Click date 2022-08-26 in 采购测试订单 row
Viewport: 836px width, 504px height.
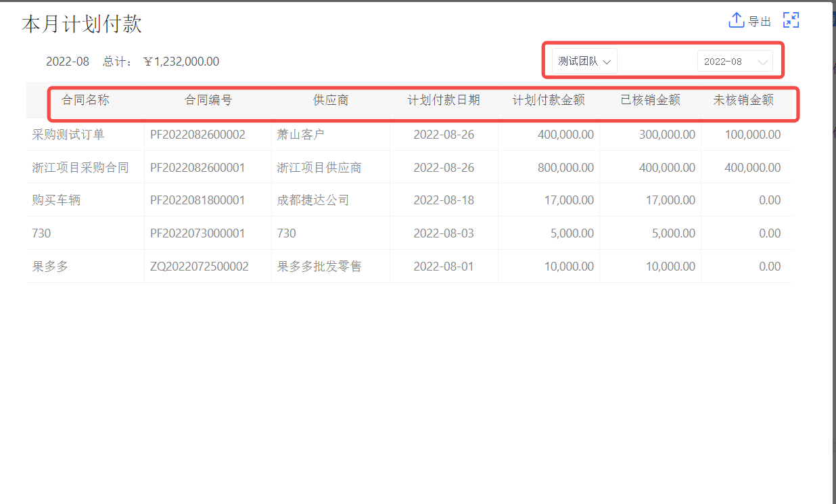click(444, 135)
